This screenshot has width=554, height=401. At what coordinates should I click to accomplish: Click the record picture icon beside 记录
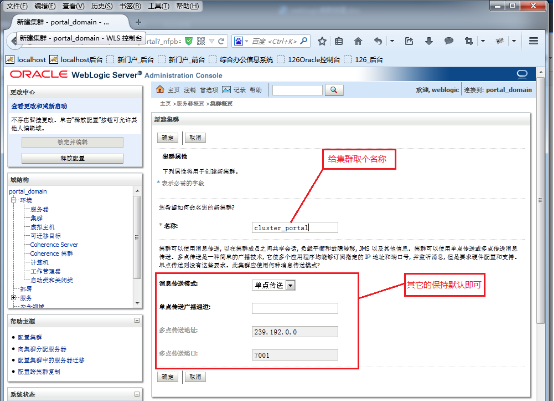pyautogui.click(x=226, y=89)
